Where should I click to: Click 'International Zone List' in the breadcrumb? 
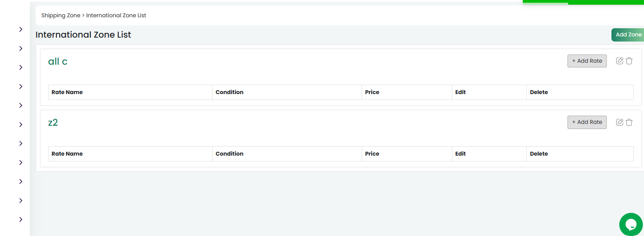[116, 15]
